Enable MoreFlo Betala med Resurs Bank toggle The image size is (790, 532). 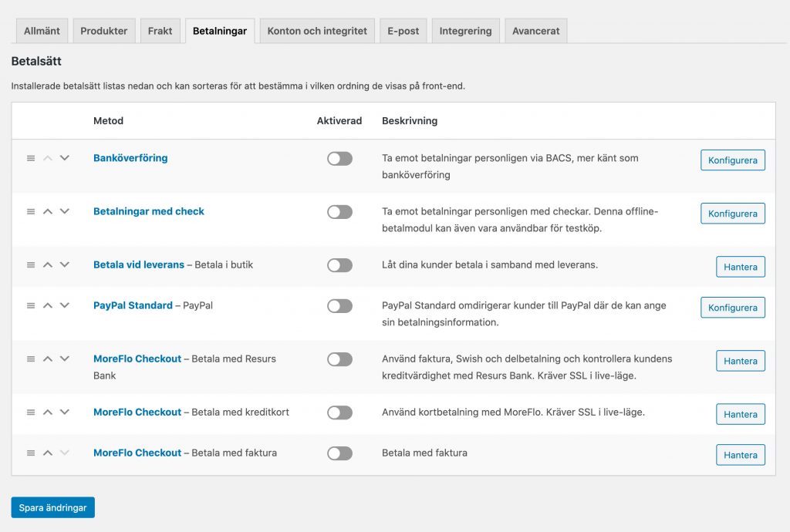(x=339, y=359)
